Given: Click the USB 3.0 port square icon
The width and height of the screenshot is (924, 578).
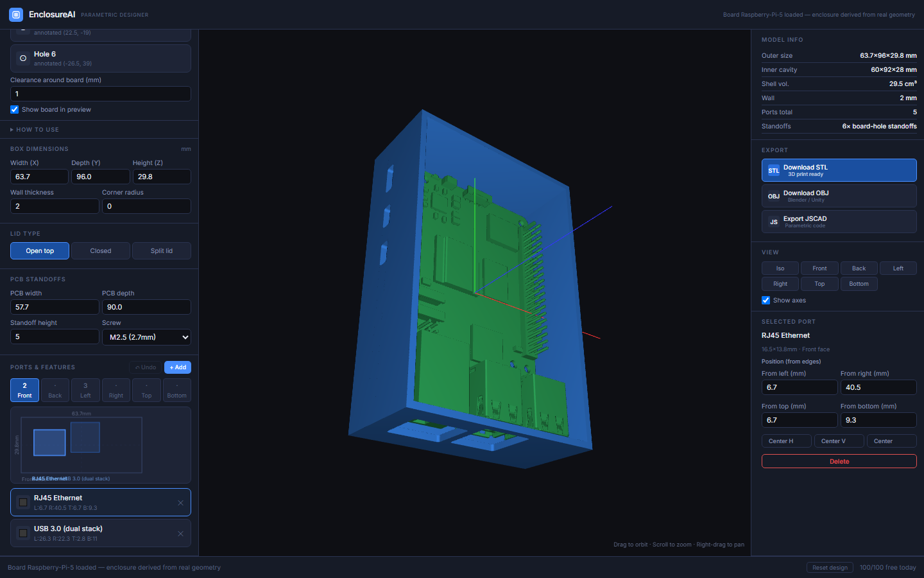Looking at the screenshot, I should coord(23,533).
